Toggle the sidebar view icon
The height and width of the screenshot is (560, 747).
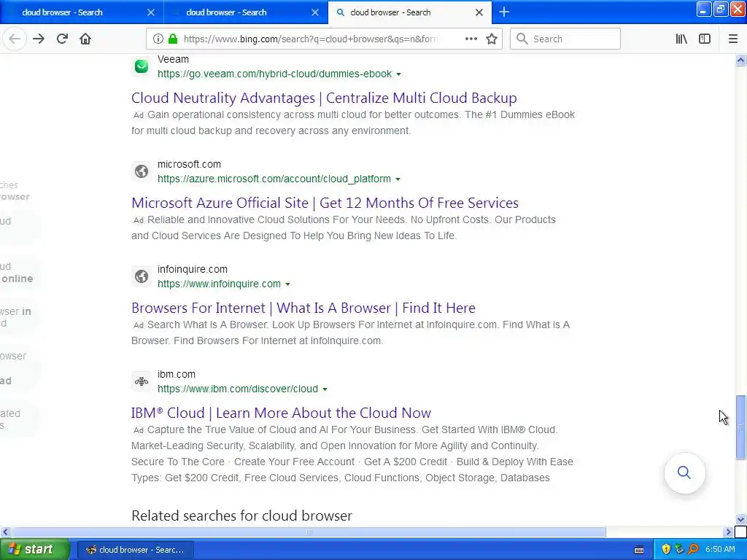point(705,39)
